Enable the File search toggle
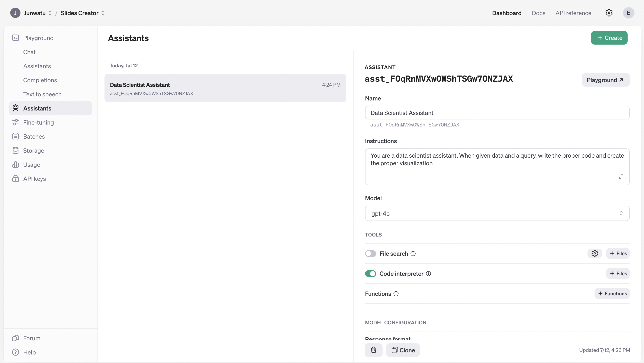The image size is (644, 363). 370,254
